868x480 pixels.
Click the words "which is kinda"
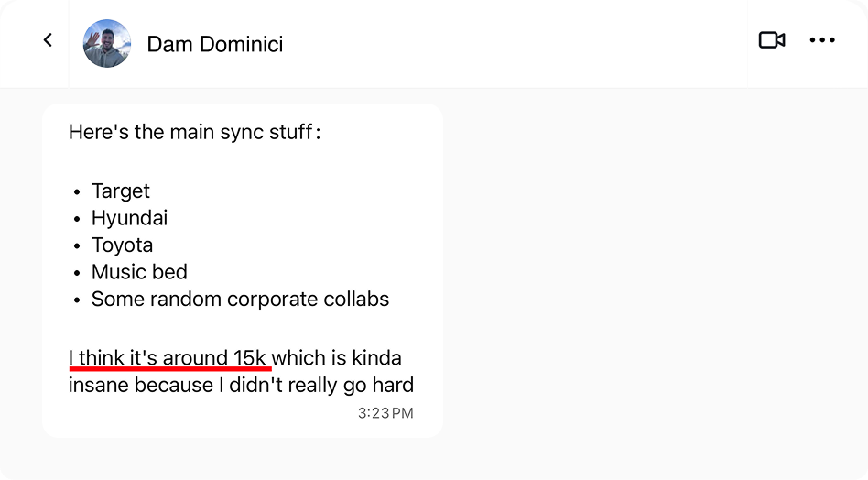coord(339,357)
